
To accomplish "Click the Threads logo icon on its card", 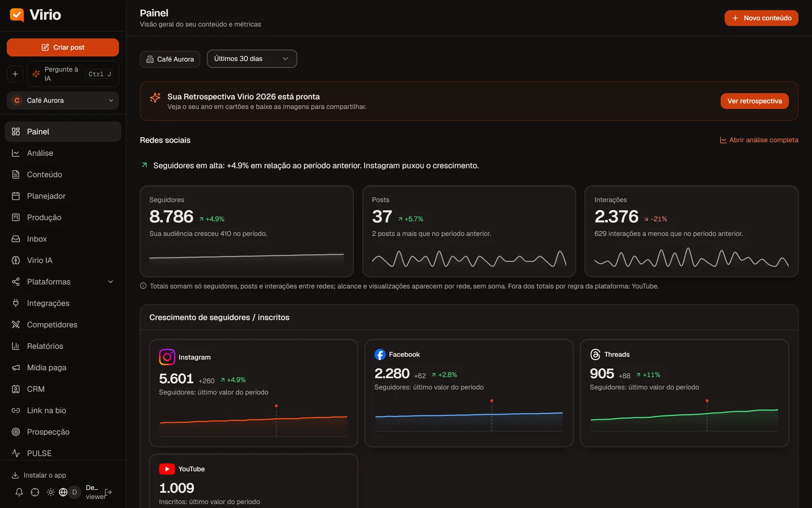I will [x=595, y=355].
